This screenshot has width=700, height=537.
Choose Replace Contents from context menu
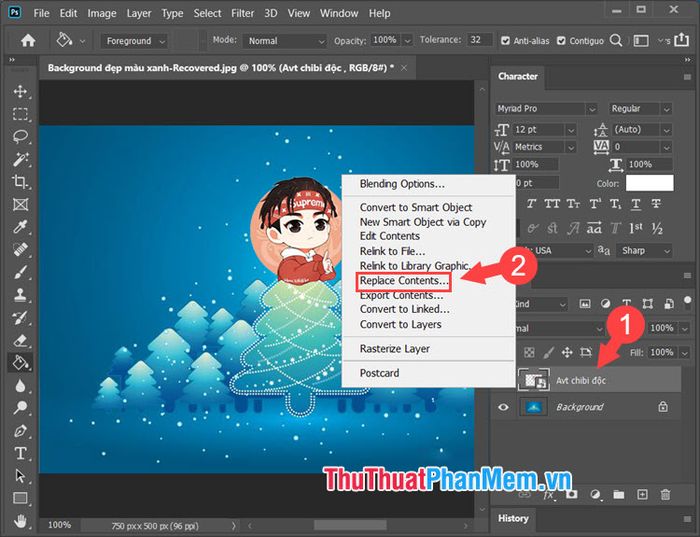pyautogui.click(x=404, y=281)
